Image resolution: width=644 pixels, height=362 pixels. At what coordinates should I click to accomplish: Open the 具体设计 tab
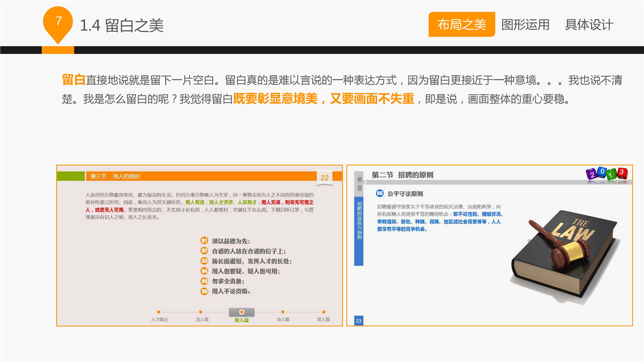(589, 25)
